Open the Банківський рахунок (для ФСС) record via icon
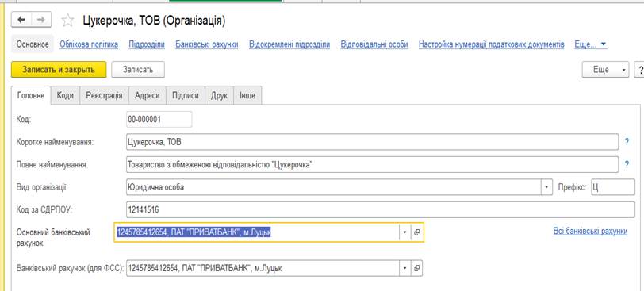Image resolution: width=644 pixels, height=291 pixels. (x=416, y=268)
